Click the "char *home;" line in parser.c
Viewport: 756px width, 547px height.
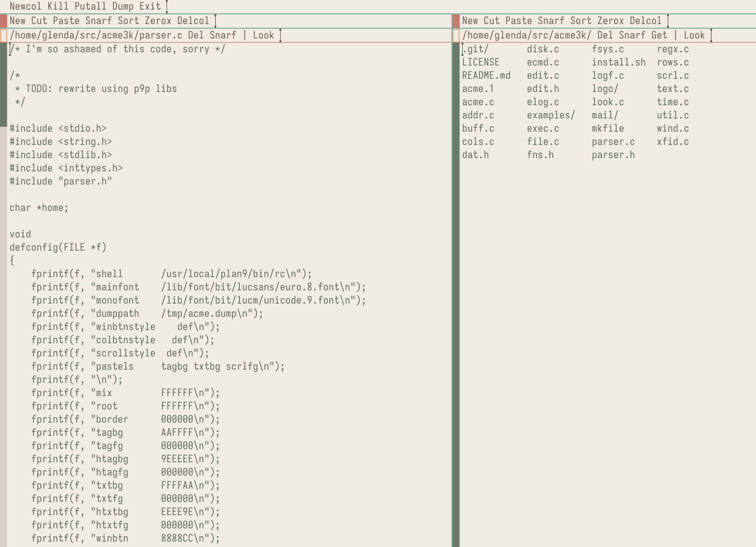[x=39, y=208]
